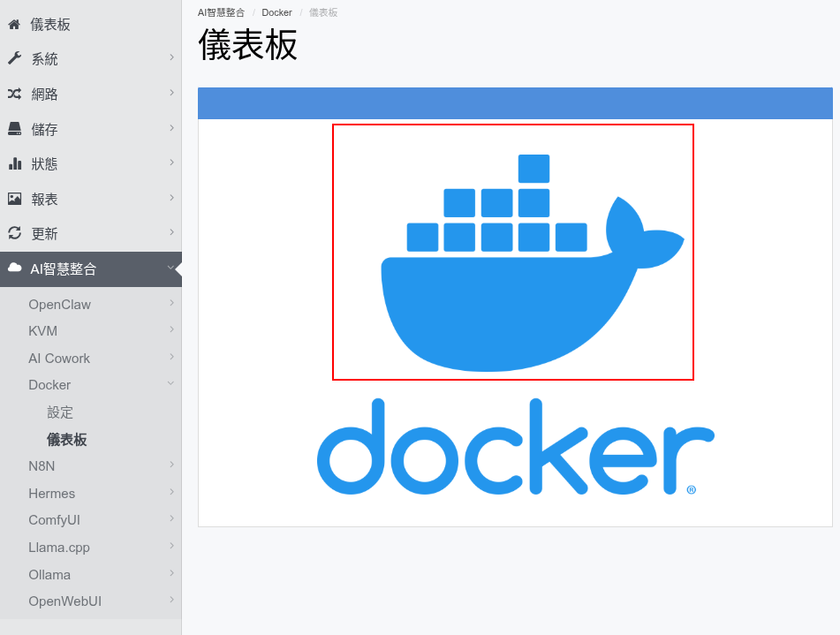Expand the N8N menu chevron

point(171,465)
